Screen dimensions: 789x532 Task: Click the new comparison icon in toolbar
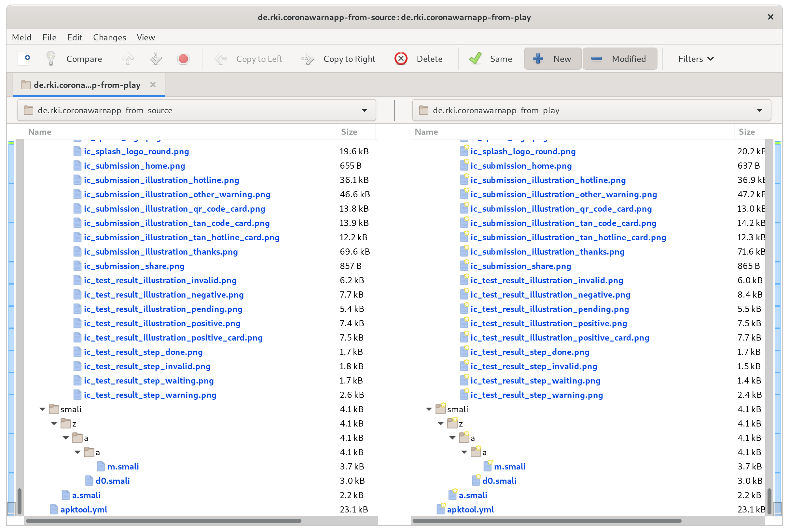tap(24, 59)
